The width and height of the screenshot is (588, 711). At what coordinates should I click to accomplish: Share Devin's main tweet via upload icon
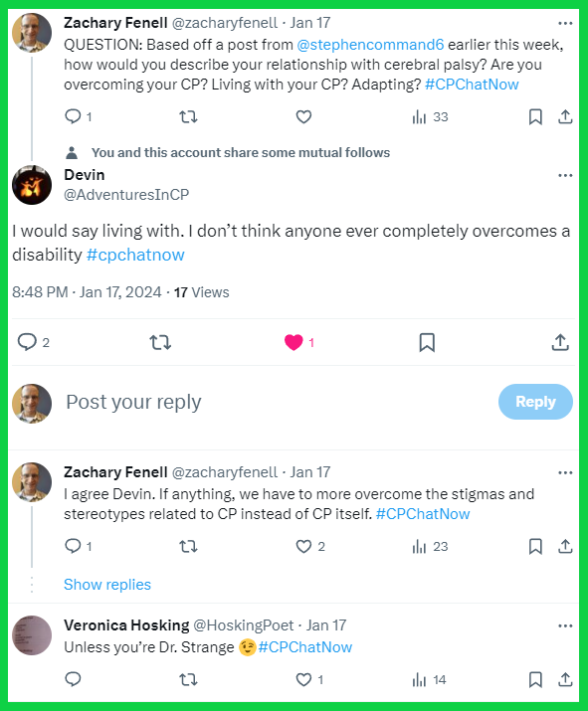point(560,342)
